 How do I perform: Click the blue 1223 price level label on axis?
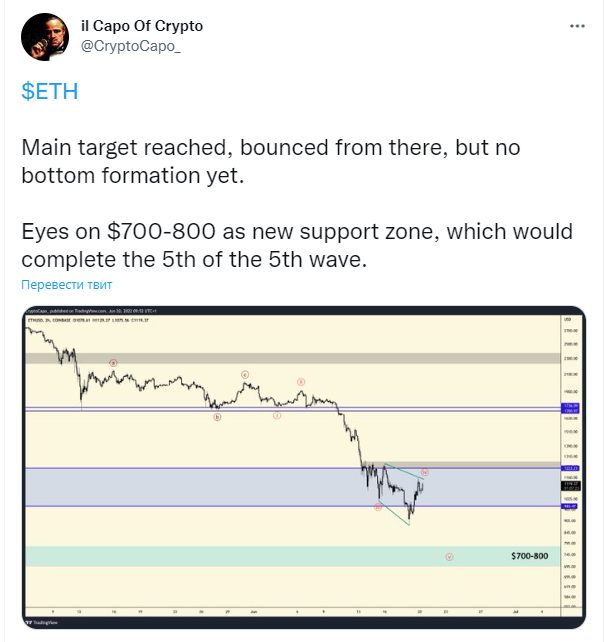570,468
